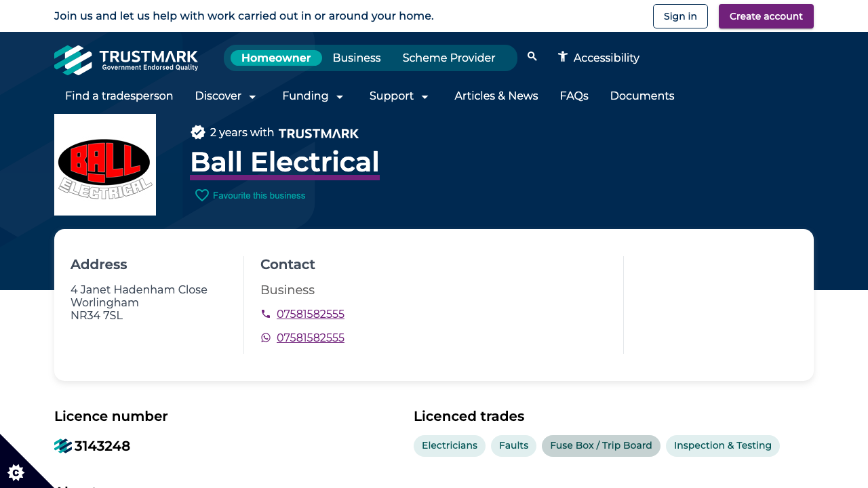Image resolution: width=868 pixels, height=488 pixels.
Task: Click the verified badge next to 2 years
Action: [197, 132]
